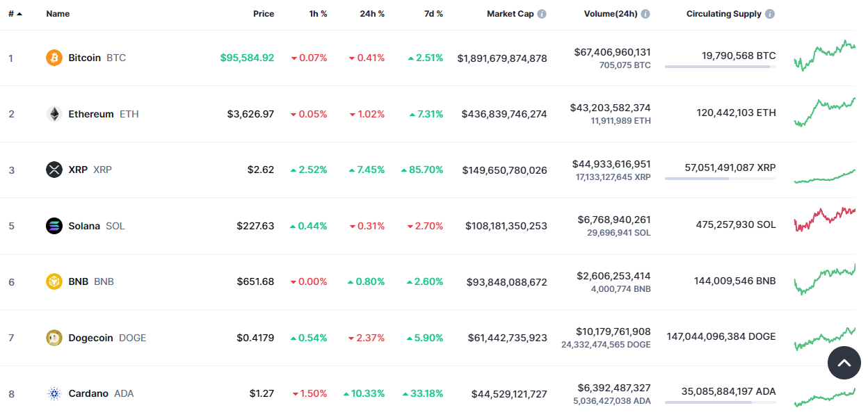Image resolution: width=868 pixels, height=417 pixels.
Task: Sort the table by rank number column
Action: tap(15, 14)
